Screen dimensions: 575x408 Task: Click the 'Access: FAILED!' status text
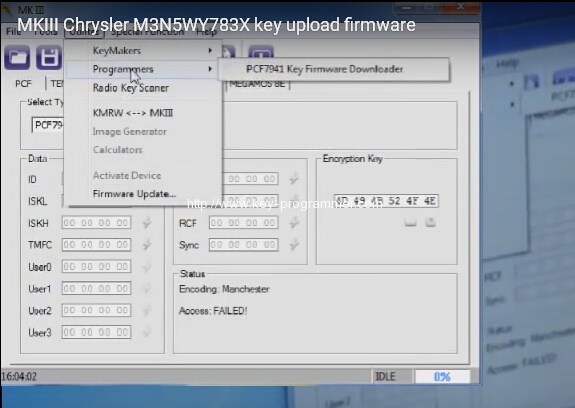click(213, 311)
